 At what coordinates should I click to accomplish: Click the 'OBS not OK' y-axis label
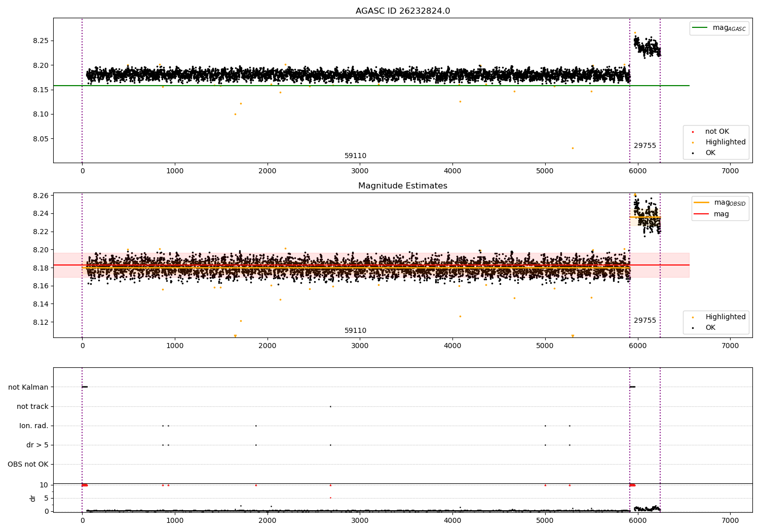click(28, 465)
